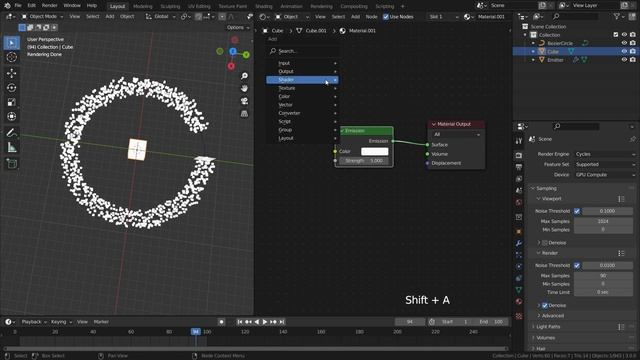This screenshot has width=640, height=360.
Task: Switch to the Shading workspace tab
Action: [x=264, y=6]
